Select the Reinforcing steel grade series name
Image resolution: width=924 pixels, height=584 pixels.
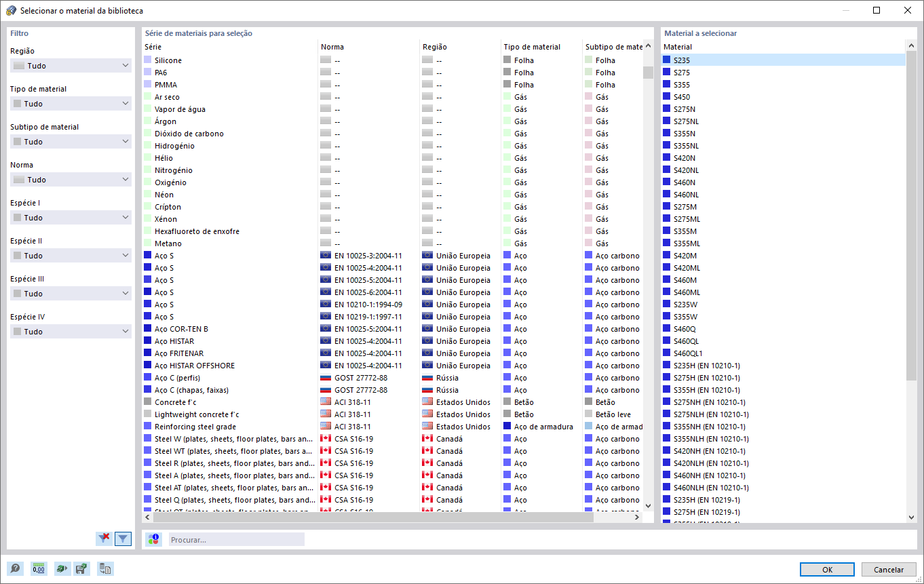[195, 427]
